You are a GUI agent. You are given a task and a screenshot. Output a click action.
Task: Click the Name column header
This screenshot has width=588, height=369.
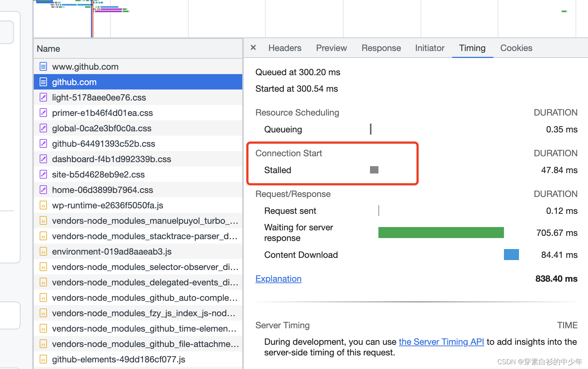tap(48, 49)
